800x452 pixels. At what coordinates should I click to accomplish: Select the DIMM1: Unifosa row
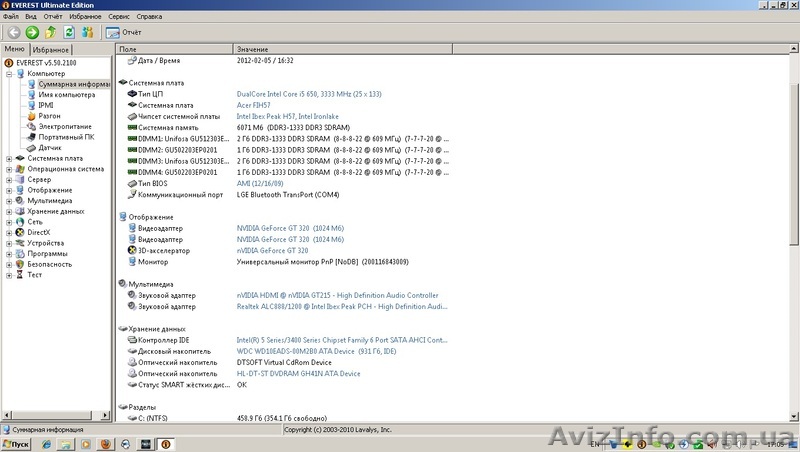[x=288, y=139]
